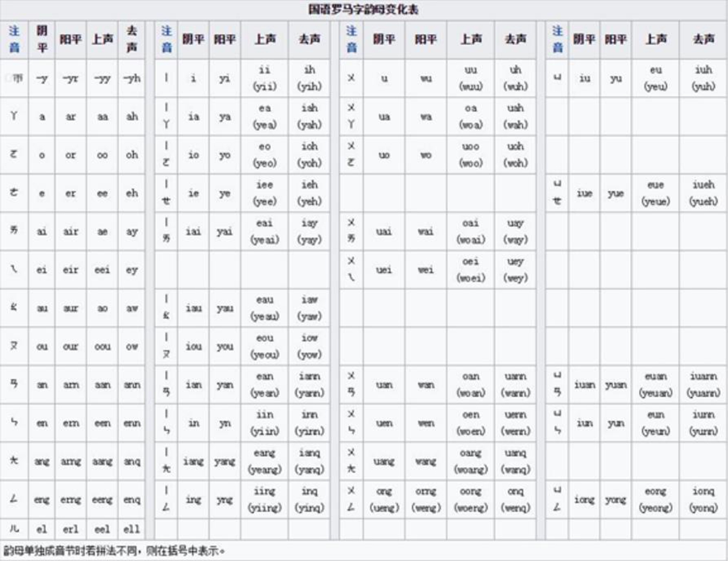Click the title 国语罗马字韵母变化表
The image size is (728, 561).
coord(363,9)
